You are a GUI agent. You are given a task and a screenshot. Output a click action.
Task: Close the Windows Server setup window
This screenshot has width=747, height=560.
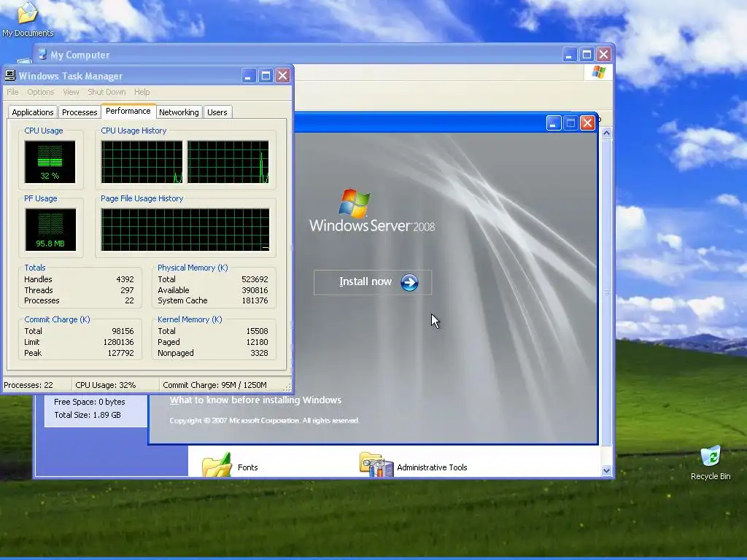[587, 123]
